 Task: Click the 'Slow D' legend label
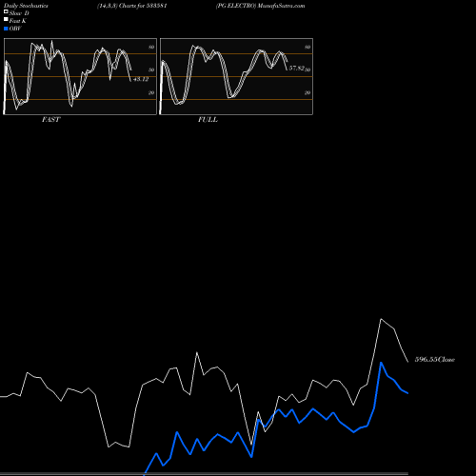click(19, 13)
